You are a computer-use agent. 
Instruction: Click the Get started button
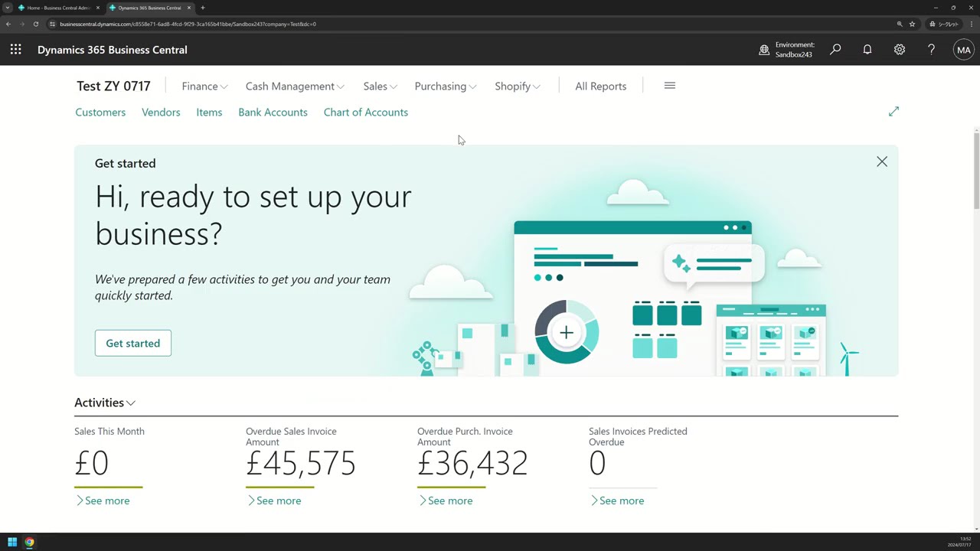pyautogui.click(x=133, y=343)
